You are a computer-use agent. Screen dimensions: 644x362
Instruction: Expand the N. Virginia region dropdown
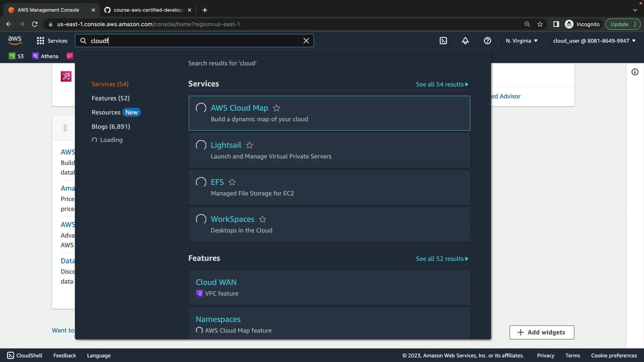(x=522, y=41)
